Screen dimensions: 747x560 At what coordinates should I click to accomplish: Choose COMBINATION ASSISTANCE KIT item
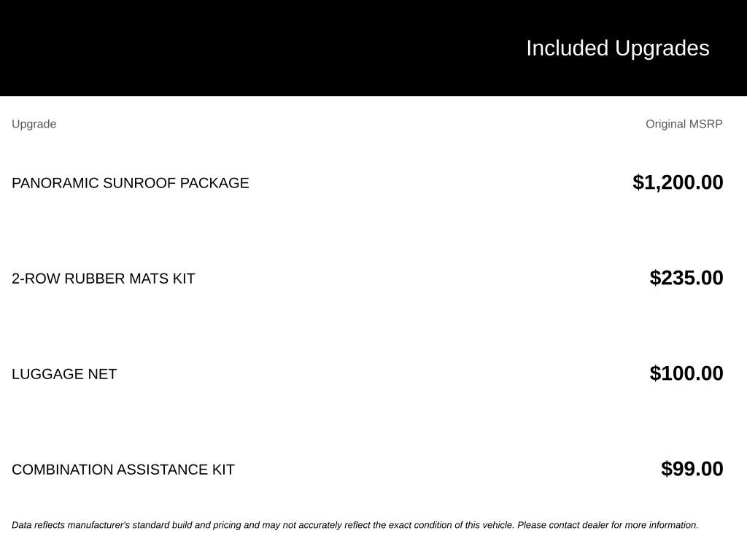coord(123,470)
